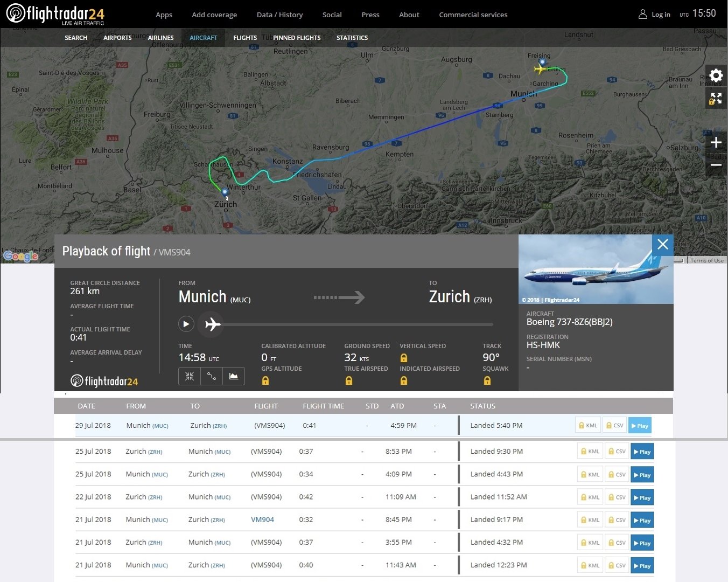Click the Google logo on the map

[21, 256]
